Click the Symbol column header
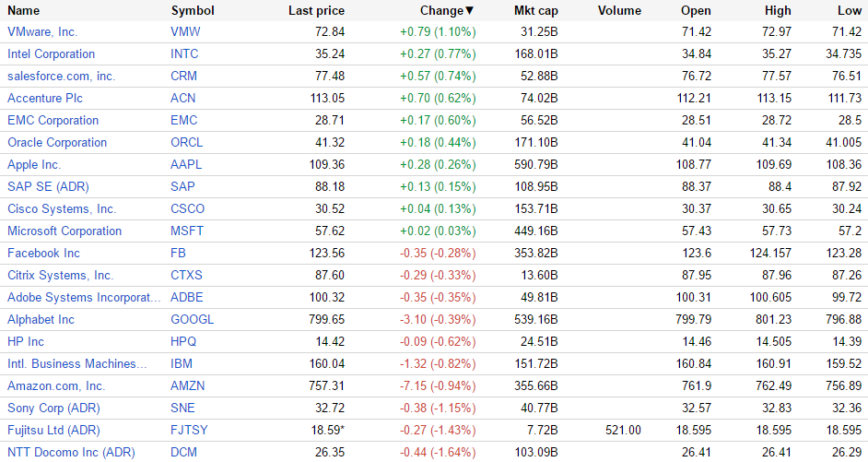868x462 pixels. [192, 10]
